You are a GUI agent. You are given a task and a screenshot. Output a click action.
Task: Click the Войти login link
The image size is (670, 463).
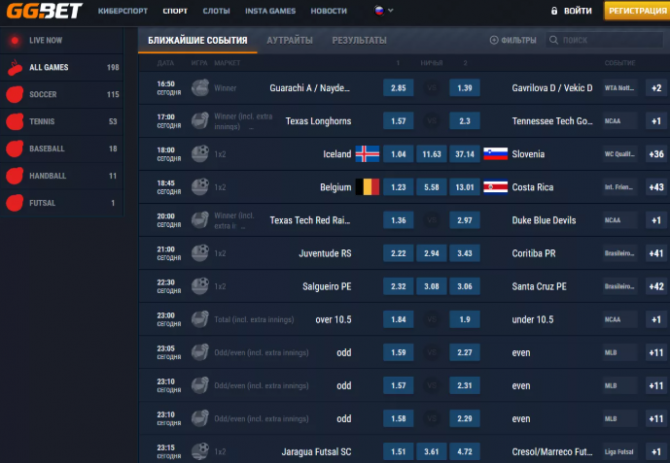coord(578,11)
